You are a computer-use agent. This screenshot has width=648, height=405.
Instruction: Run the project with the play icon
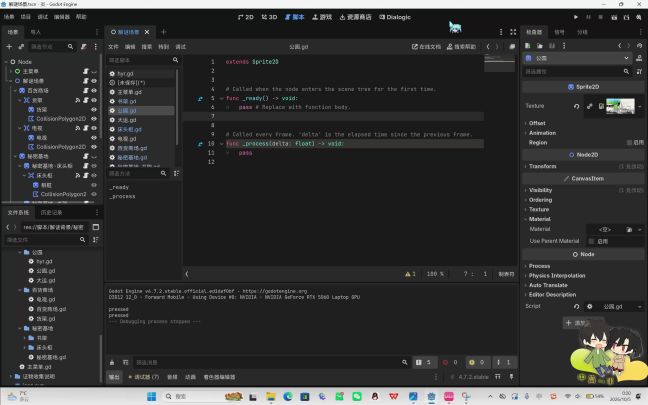pyautogui.click(x=576, y=17)
